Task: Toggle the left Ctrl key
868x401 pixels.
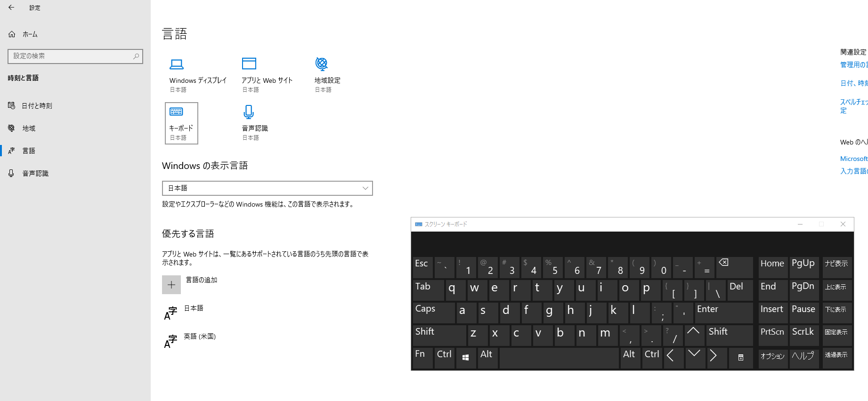Action: pyautogui.click(x=444, y=358)
